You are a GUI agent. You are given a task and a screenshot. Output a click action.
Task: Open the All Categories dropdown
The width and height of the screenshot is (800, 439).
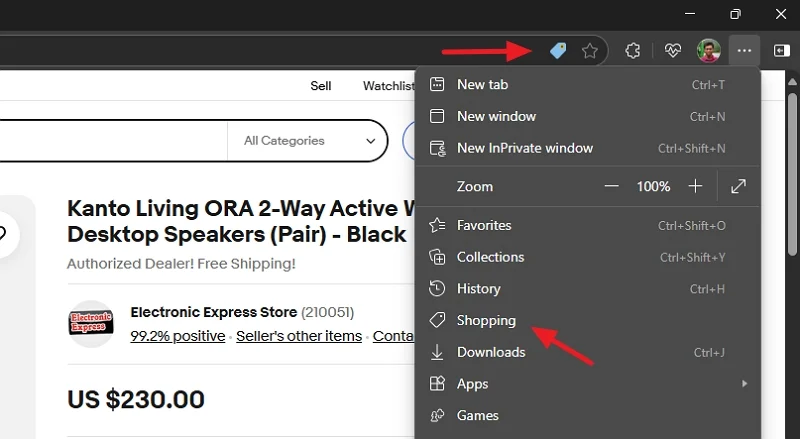coord(308,141)
